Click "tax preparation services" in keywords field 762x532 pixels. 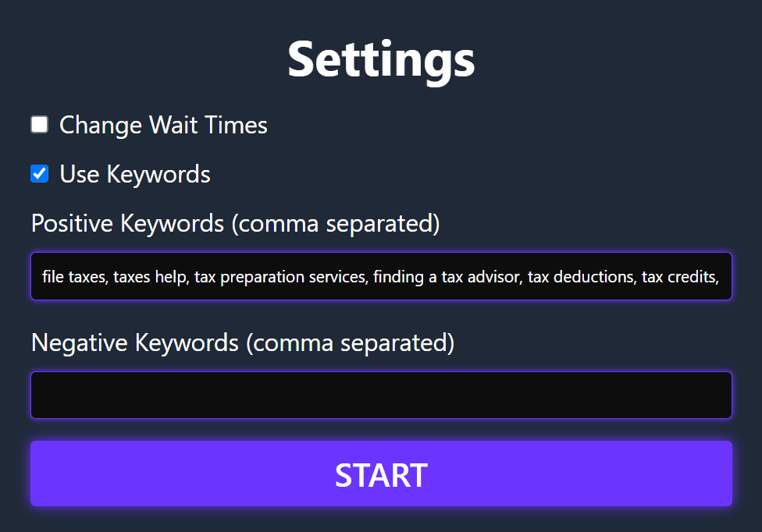pyautogui.click(x=280, y=276)
